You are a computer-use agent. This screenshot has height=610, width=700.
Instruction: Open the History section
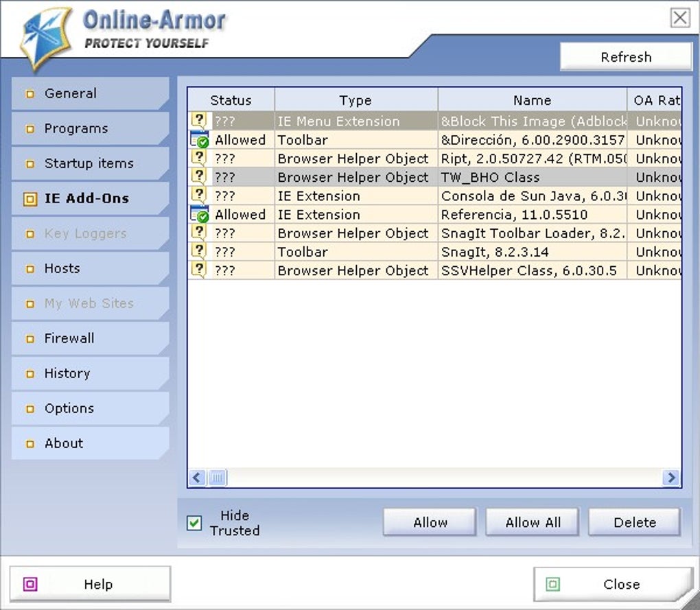[x=90, y=373]
